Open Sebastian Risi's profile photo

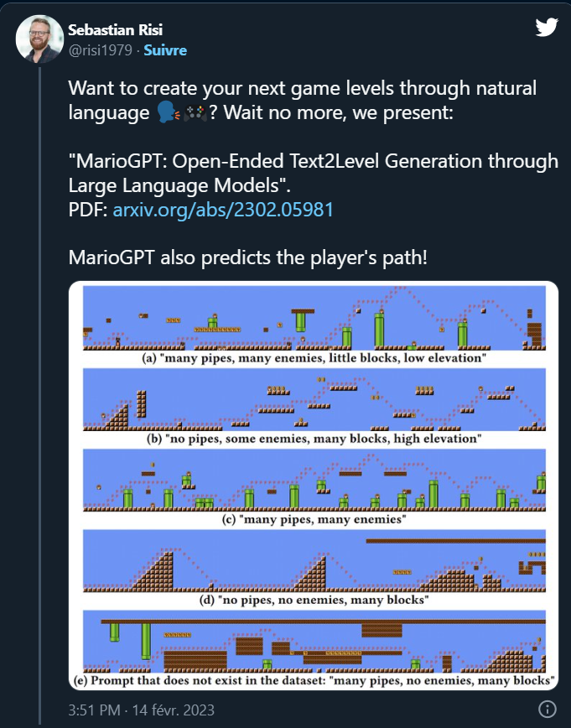[39, 39]
